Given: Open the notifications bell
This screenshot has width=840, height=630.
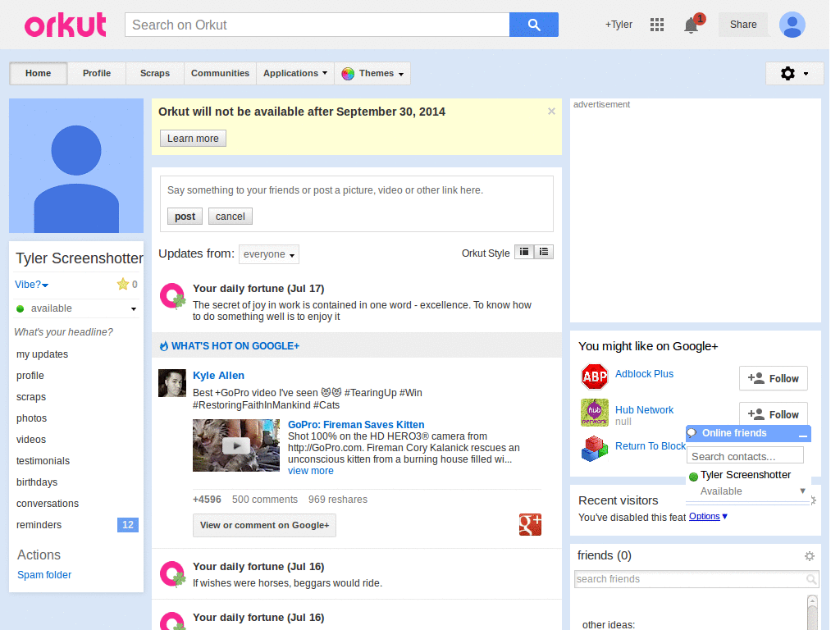Looking at the screenshot, I should (x=692, y=25).
